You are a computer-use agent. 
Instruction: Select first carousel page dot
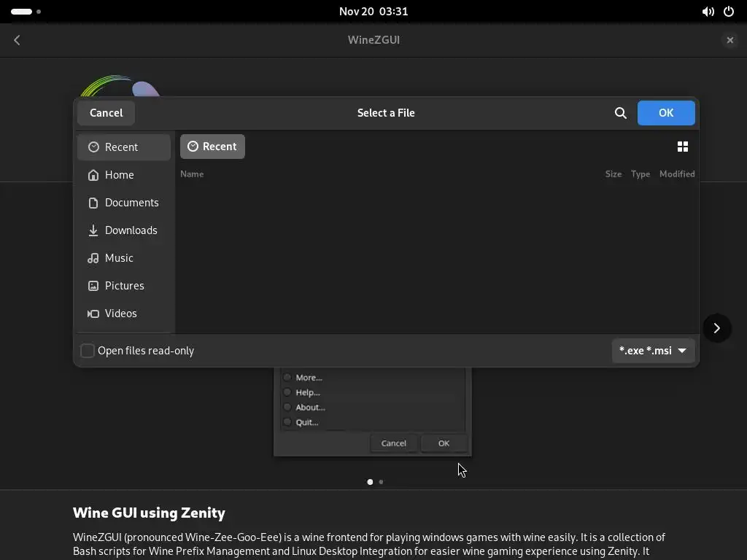pos(370,482)
